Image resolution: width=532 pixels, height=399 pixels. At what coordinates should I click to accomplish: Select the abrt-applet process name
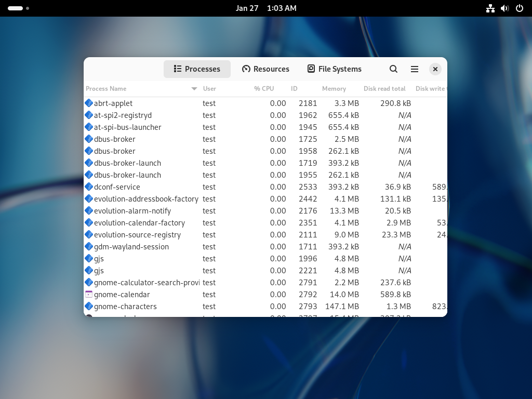[113, 103]
